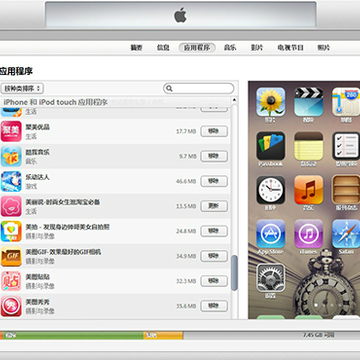
Task: Click the button in the 美丽说 row
Action: 214,206
